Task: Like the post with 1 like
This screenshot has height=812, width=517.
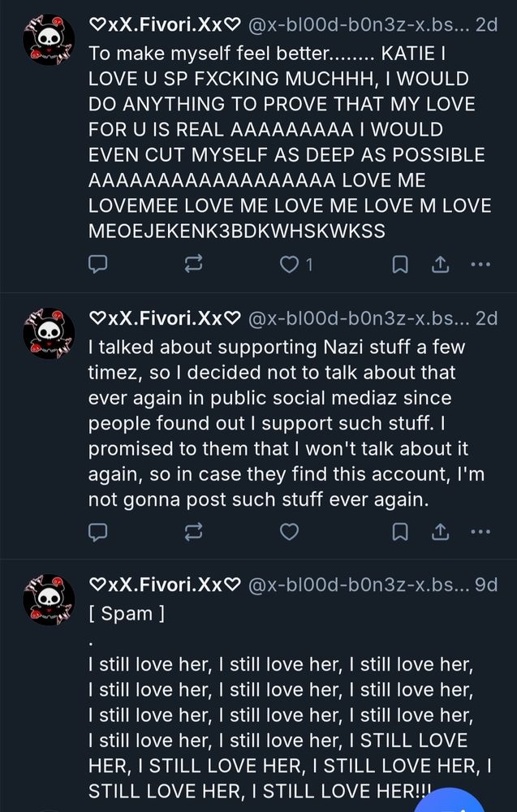Action: pyautogui.click(x=290, y=264)
